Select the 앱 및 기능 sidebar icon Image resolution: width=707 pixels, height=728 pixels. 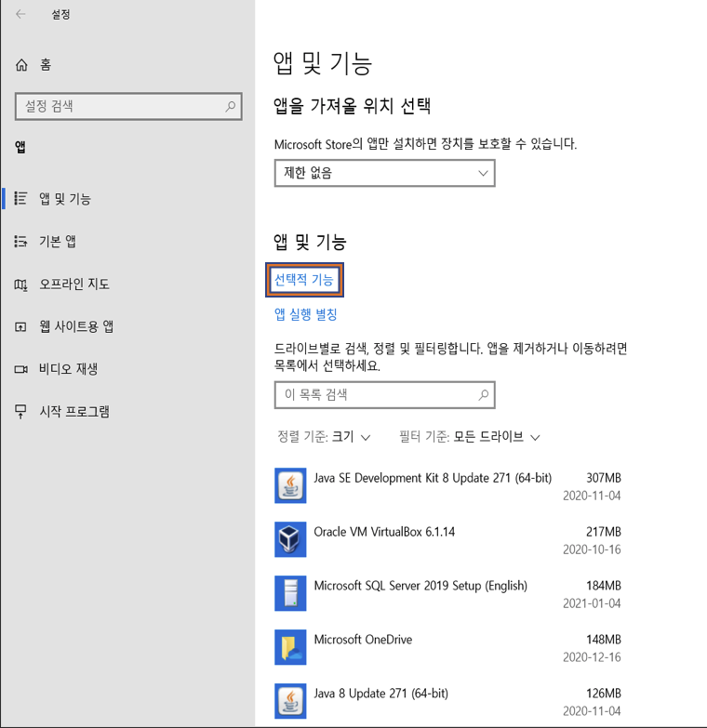pyautogui.click(x=20, y=198)
